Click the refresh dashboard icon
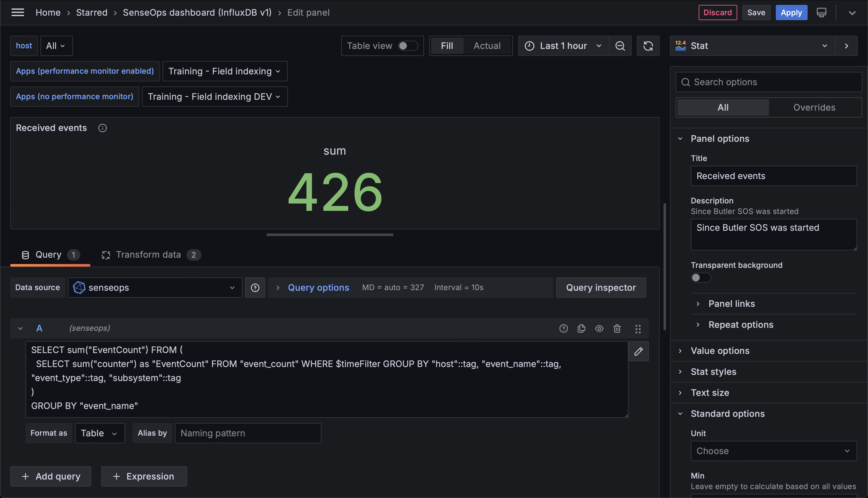 (648, 46)
